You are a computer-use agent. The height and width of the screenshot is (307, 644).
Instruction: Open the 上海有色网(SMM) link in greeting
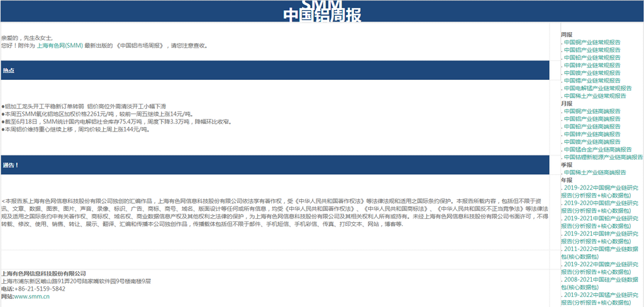60,46
